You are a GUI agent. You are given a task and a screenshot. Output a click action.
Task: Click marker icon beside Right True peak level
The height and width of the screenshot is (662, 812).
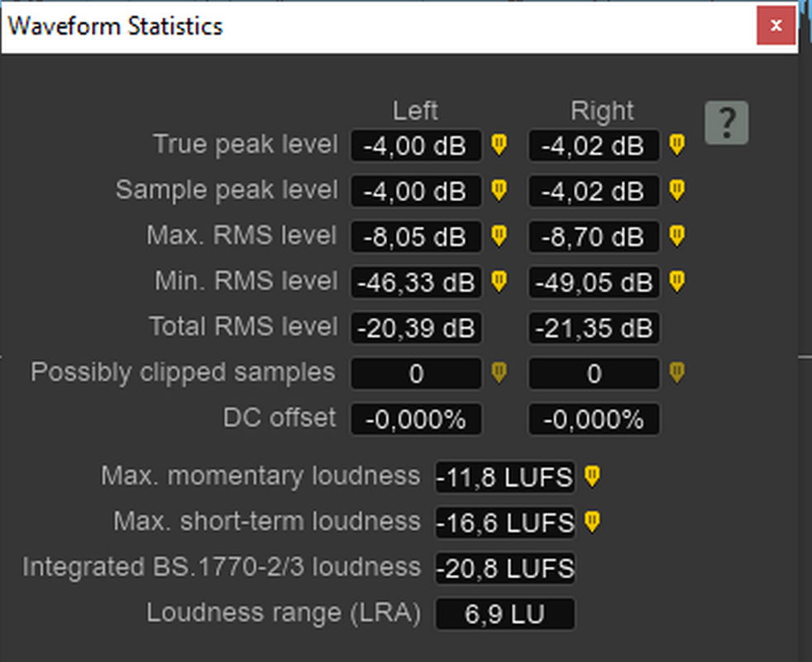(677, 145)
